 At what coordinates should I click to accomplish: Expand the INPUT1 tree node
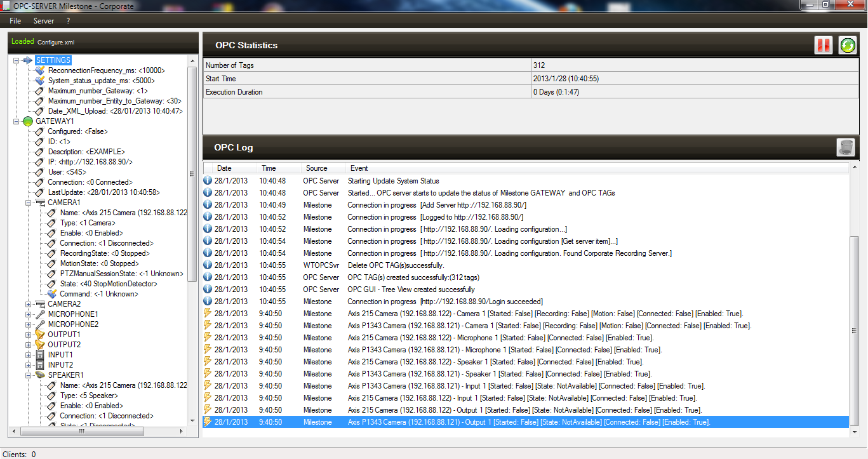click(x=29, y=355)
